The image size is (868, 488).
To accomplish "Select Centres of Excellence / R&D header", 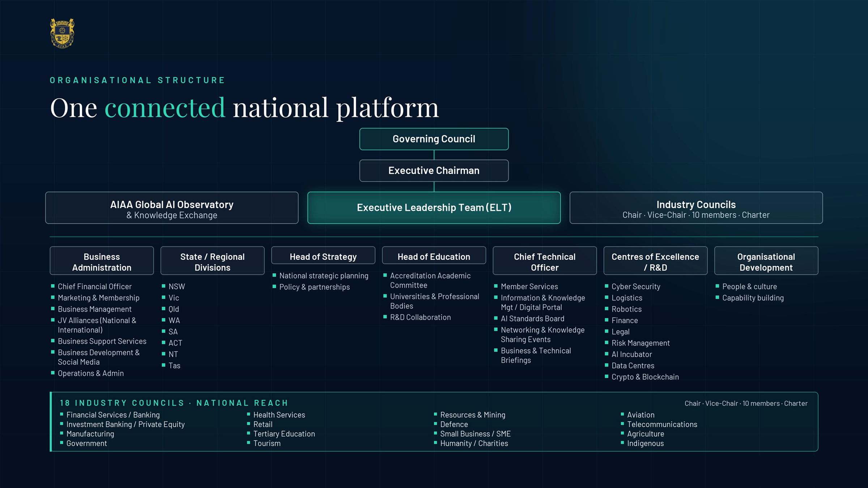I will pos(655,261).
